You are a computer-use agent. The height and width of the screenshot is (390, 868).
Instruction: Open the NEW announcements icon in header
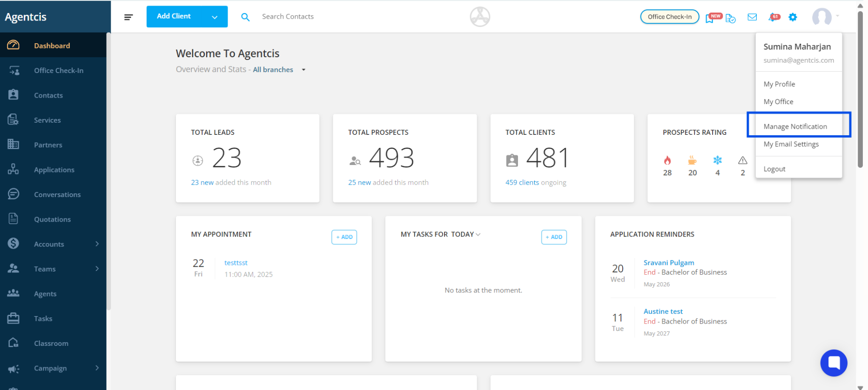pyautogui.click(x=713, y=18)
